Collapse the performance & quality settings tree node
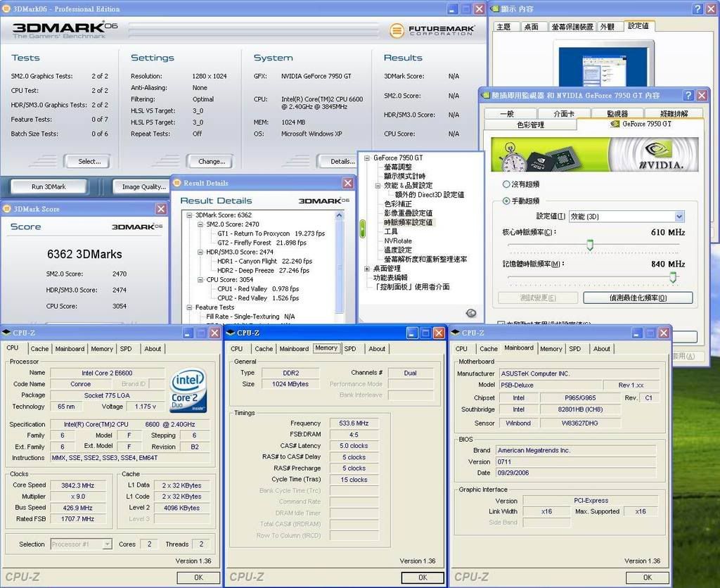The width and height of the screenshot is (720, 588). [378, 186]
